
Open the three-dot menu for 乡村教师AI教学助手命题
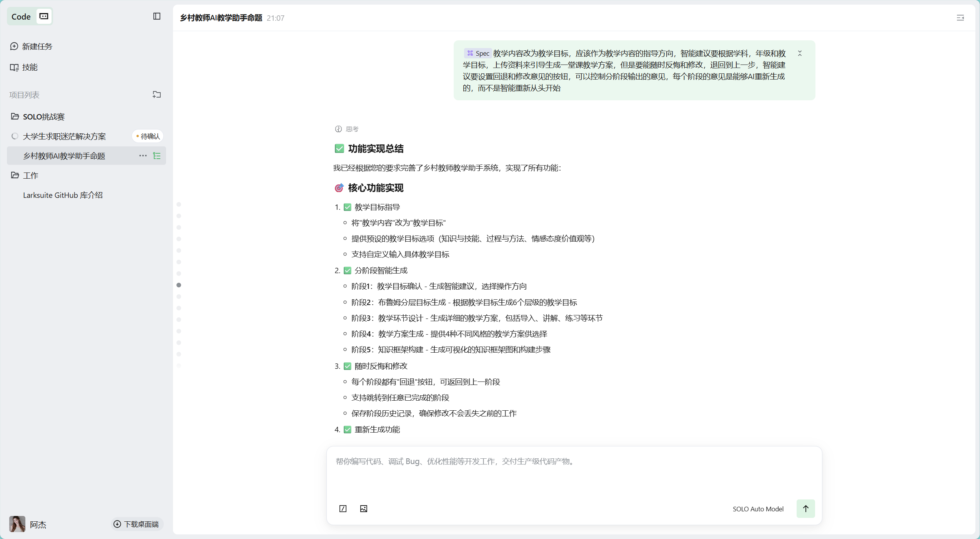coord(143,156)
